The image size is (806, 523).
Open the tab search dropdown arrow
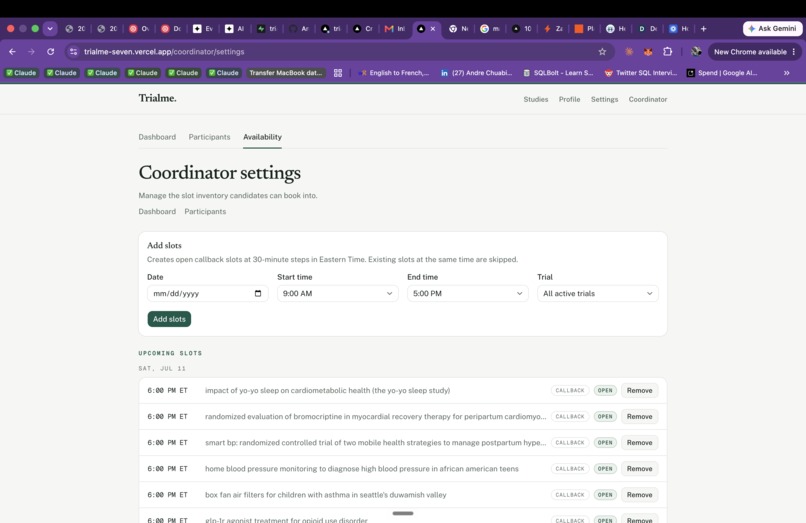pos(50,29)
